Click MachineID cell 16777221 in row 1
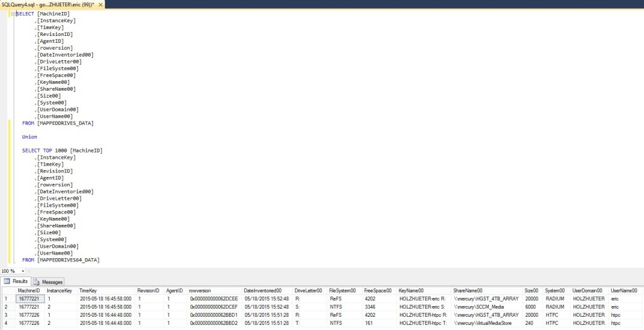The image size is (644, 330). coord(29,299)
